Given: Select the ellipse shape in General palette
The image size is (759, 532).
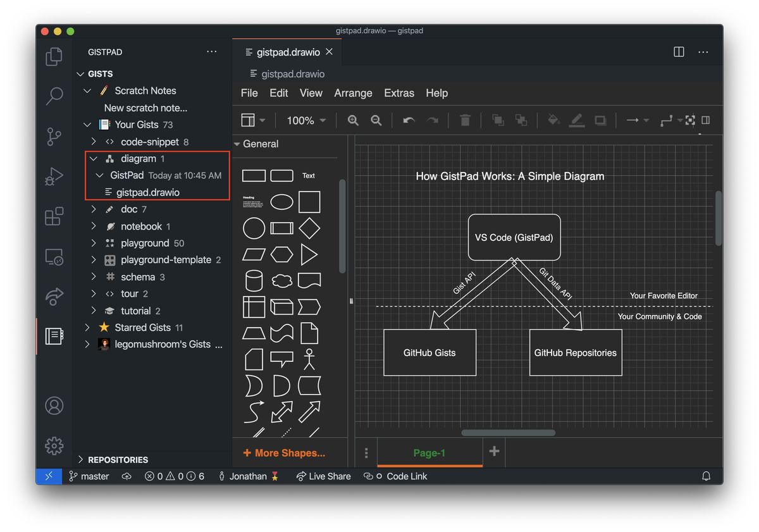Looking at the screenshot, I should (281, 202).
